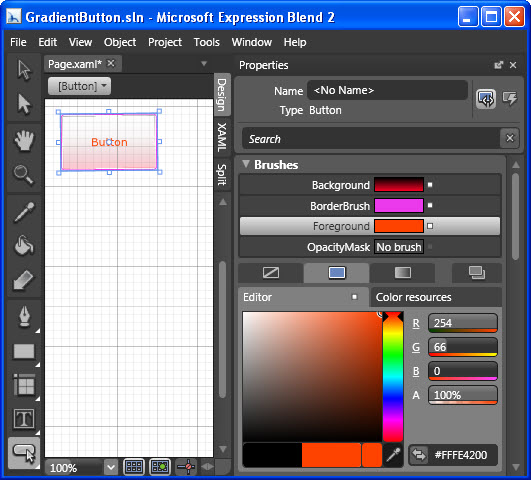531x480 pixels.
Task: Select the No brush type tab
Action: pyautogui.click(x=271, y=273)
